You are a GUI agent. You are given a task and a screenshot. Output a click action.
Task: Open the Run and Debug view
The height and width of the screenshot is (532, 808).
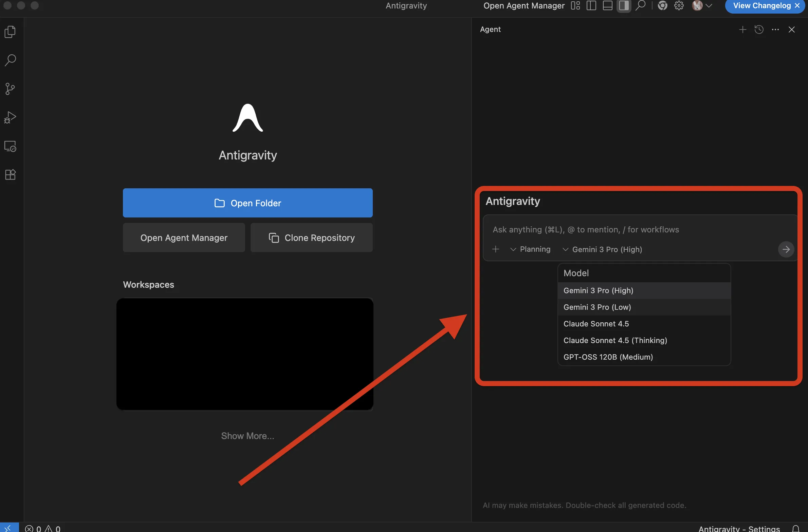(x=10, y=117)
